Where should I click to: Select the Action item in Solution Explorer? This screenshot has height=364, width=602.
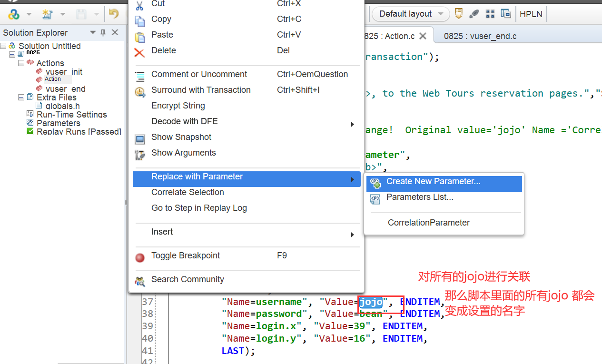[x=53, y=79]
